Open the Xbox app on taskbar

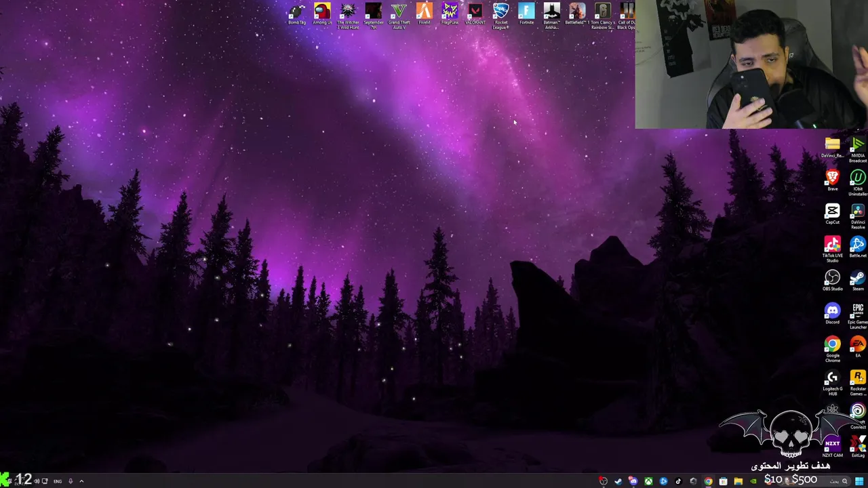coord(649,481)
